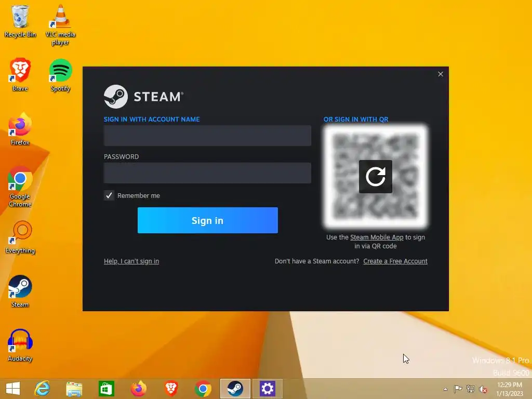This screenshot has height=399, width=532.
Task: Select the Steam desktop shortcut
Action: 20,291
